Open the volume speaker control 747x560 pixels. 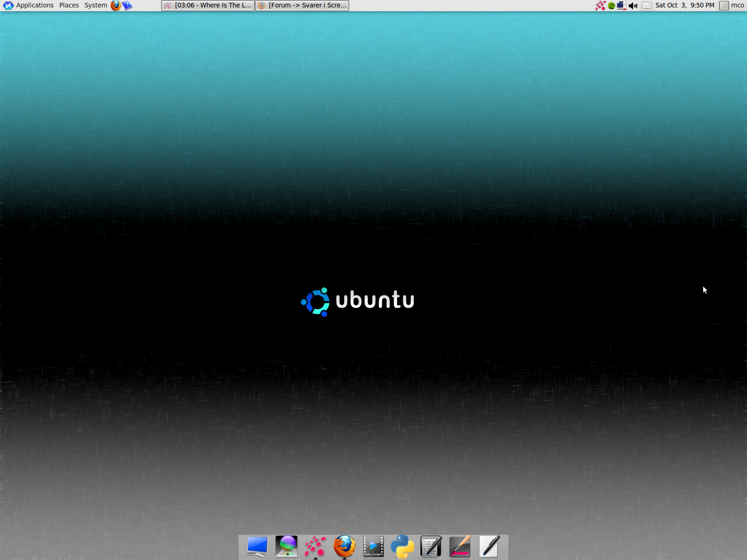click(x=633, y=6)
